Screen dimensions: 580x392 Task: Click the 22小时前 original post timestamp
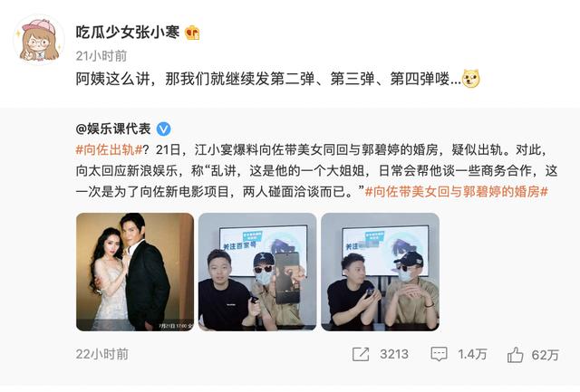102,354
